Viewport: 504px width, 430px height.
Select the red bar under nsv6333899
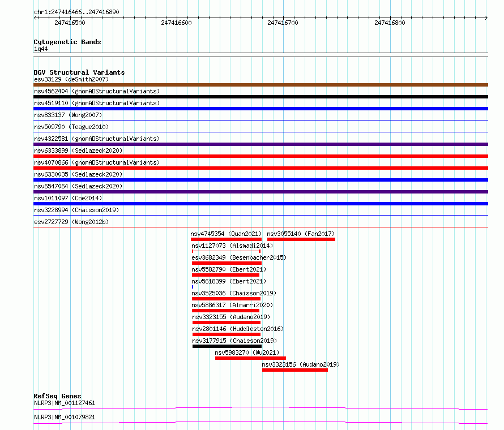[260, 156]
